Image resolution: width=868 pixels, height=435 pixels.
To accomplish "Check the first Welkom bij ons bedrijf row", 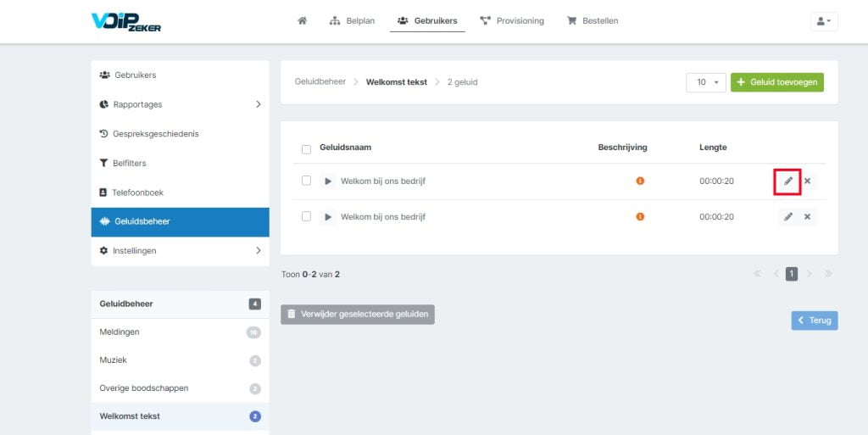I will point(306,181).
